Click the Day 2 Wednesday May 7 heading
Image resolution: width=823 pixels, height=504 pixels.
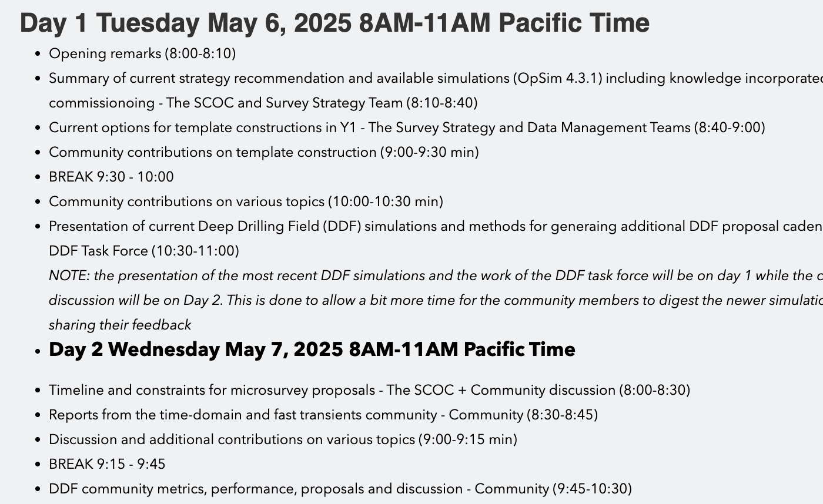312,349
